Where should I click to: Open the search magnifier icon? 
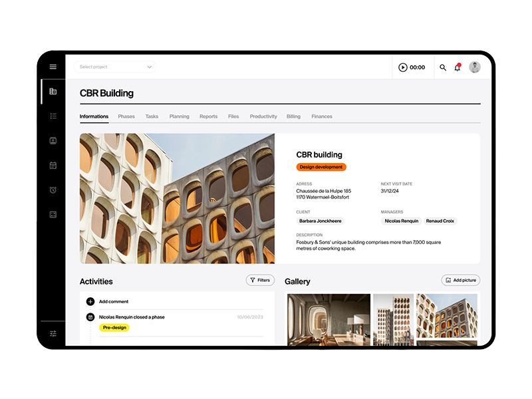(x=443, y=67)
